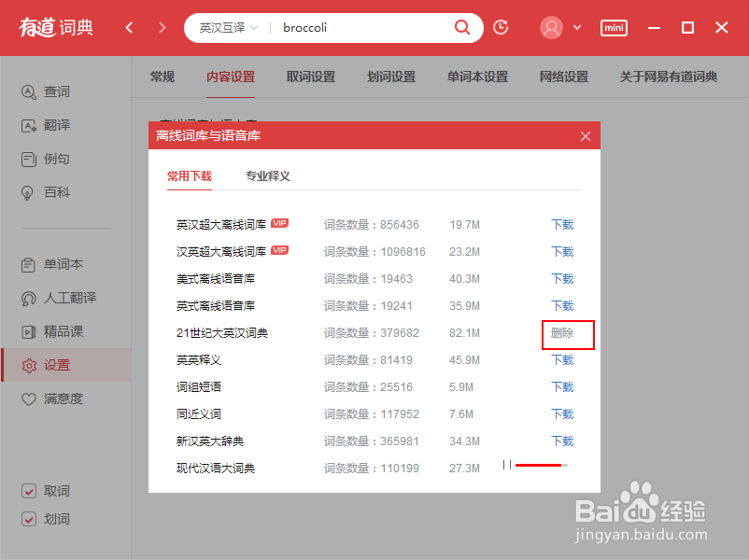Image resolution: width=749 pixels, height=560 pixels.
Task: Open the 取词设置 tab
Action: [x=311, y=77]
